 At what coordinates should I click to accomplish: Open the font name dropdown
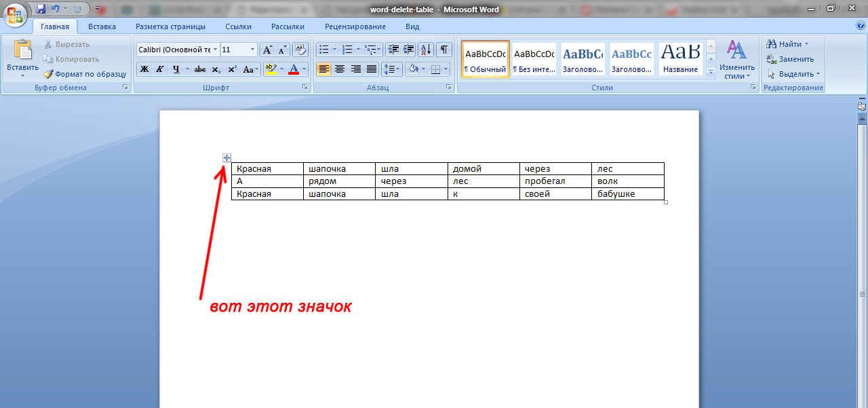point(215,50)
